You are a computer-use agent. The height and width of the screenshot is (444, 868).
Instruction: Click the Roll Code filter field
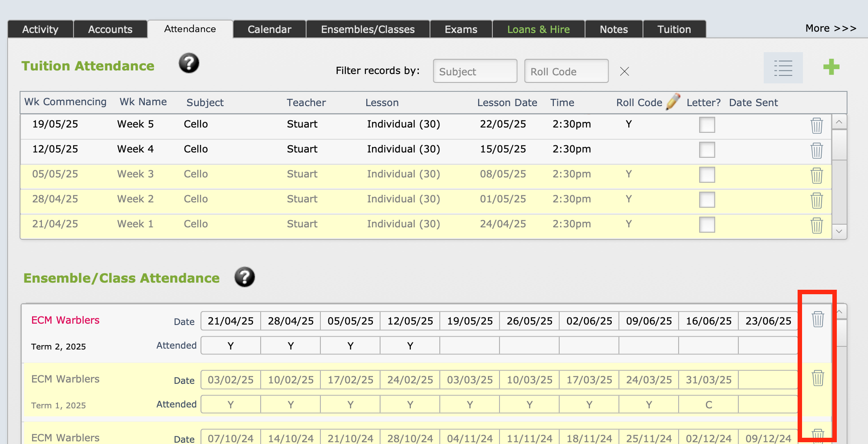click(x=566, y=71)
